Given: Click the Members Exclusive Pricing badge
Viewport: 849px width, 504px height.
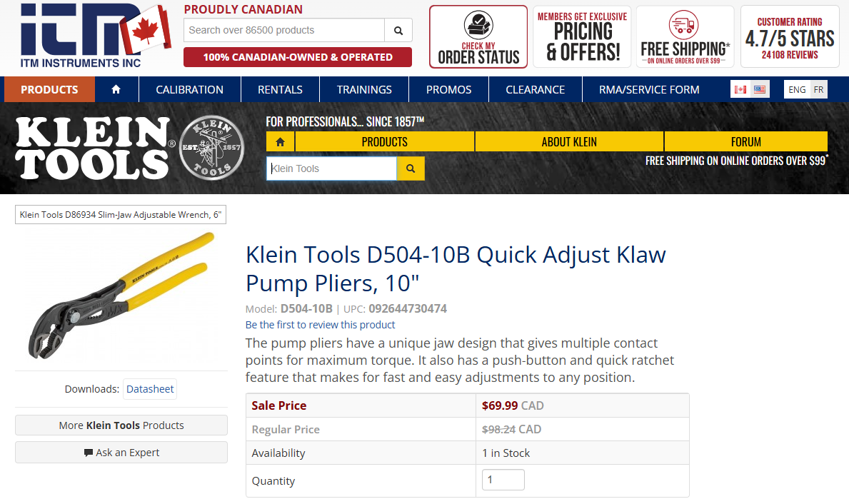Looking at the screenshot, I should 581,36.
